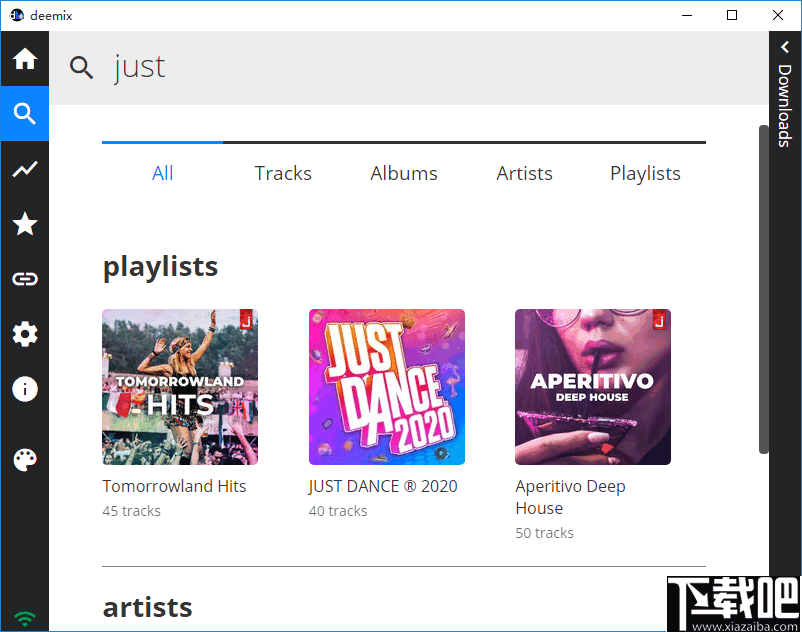The width and height of the screenshot is (802, 632).
Task: Open JUST DANCE 2020 playlist cover
Action: (x=387, y=387)
